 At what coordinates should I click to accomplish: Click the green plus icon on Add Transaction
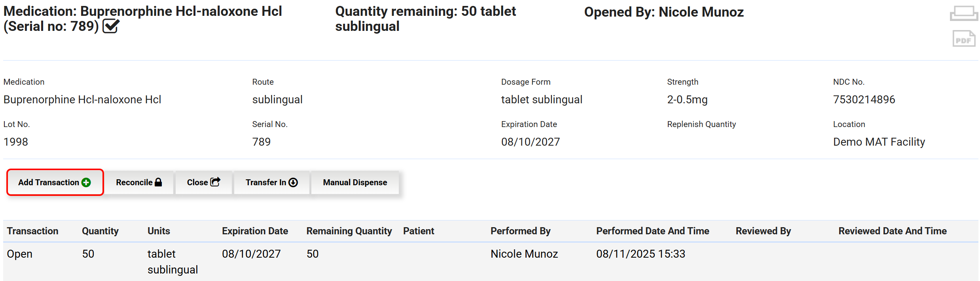pos(86,182)
